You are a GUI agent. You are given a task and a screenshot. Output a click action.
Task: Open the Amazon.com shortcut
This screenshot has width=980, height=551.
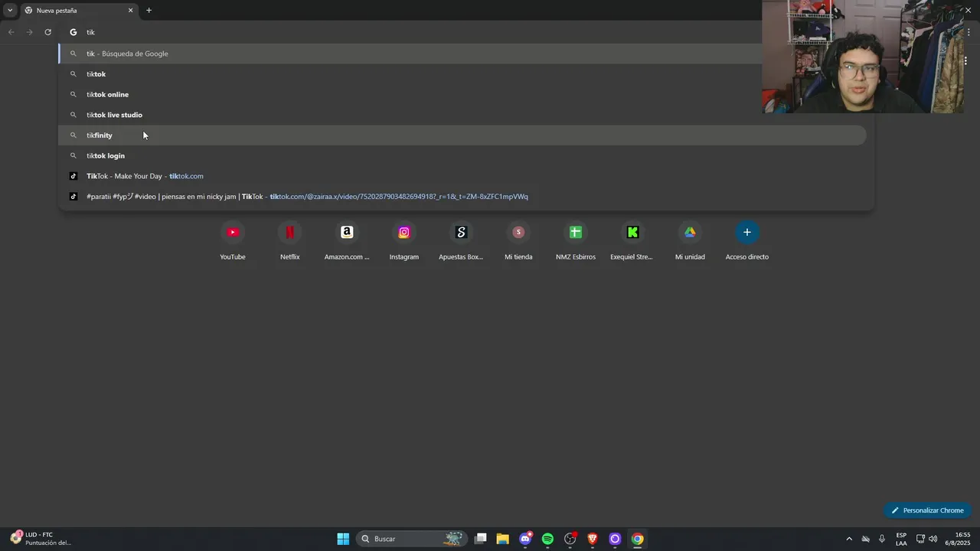coord(347,241)
